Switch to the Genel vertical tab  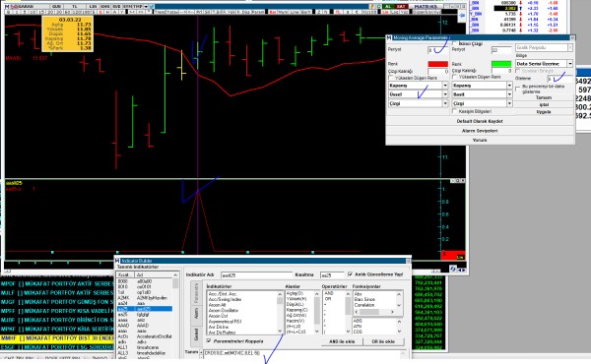(196, 334)
